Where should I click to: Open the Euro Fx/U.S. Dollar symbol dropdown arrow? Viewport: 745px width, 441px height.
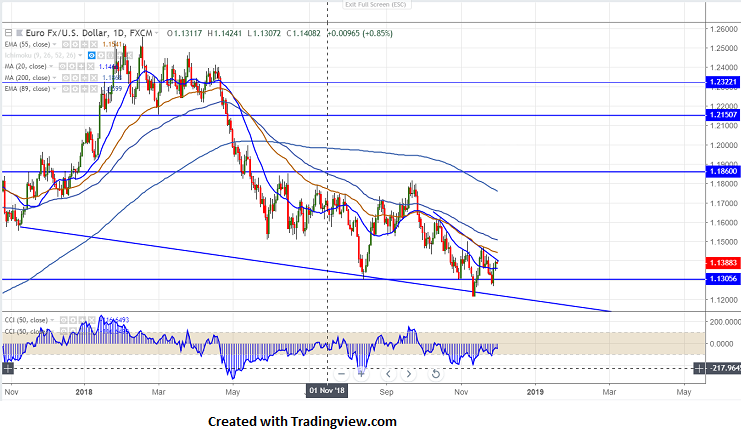(x=156, y=33)
